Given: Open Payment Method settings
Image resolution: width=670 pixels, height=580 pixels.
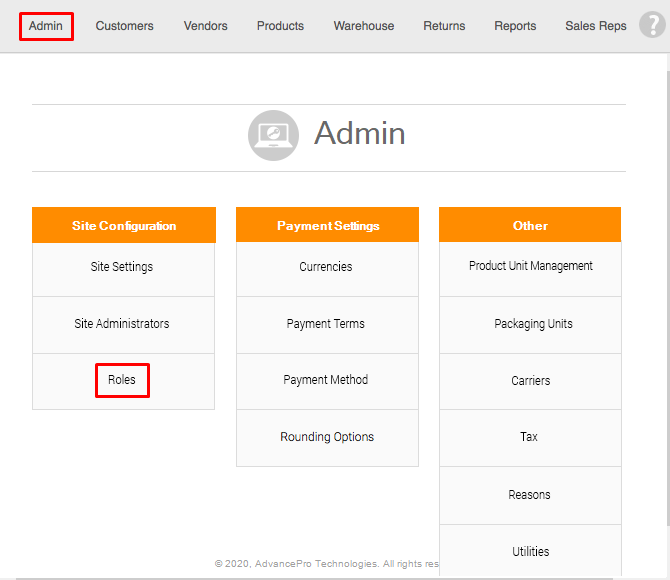Looking at the screenshot, I should click(326, 380).
